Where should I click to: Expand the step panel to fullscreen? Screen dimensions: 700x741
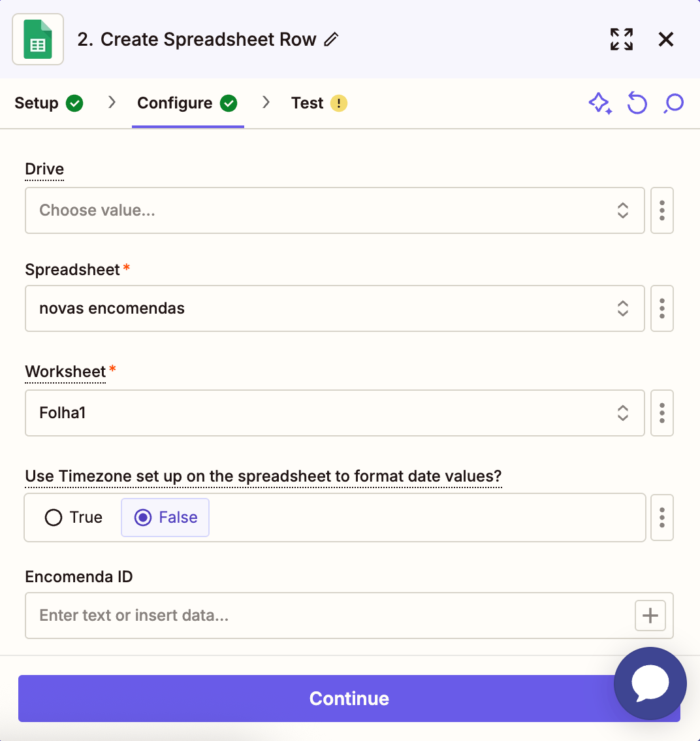tap(621, 39)
